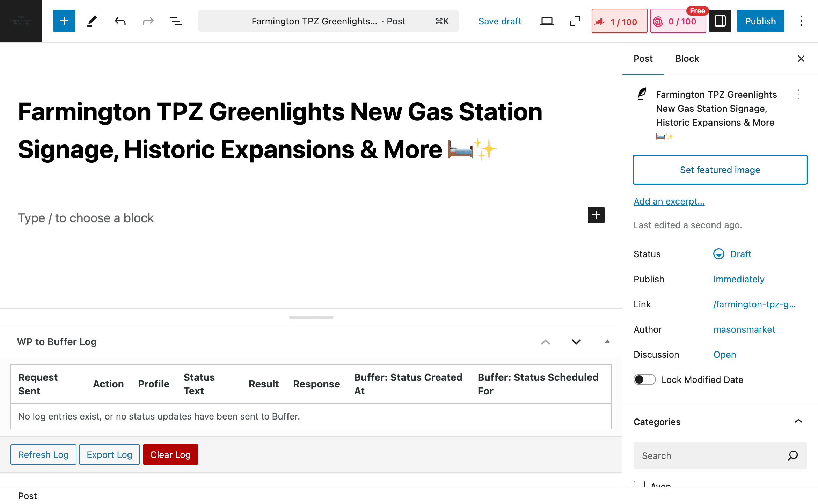Viewport: 818px width, 504px height.
Task: Open the SEO score 1/100 indicator
Action: (x=619, y=21)
